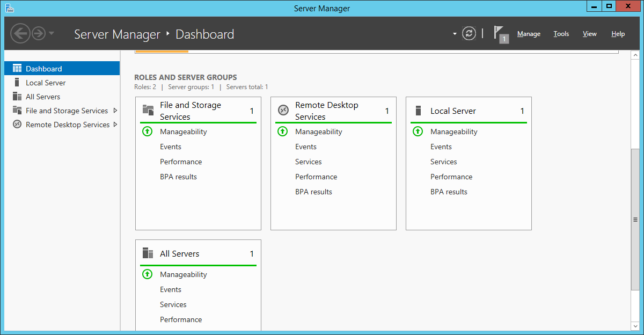Open the navigation history dropdown arrow
Viewport: 644px width, 335px height.
52,34
